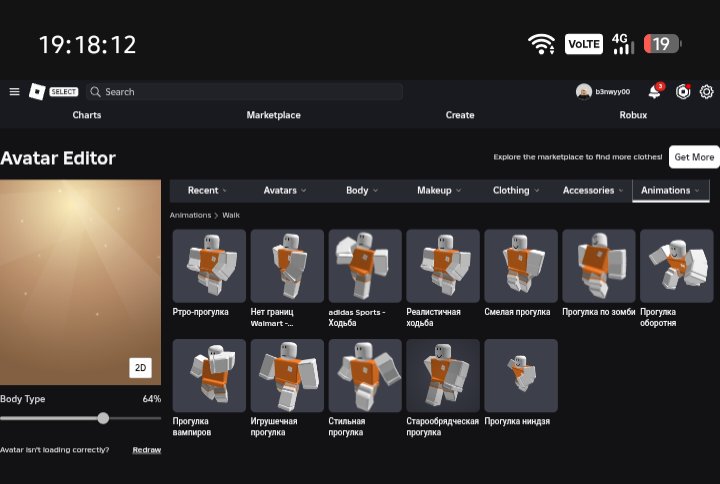Focus the Search input field

coord(244,92)
